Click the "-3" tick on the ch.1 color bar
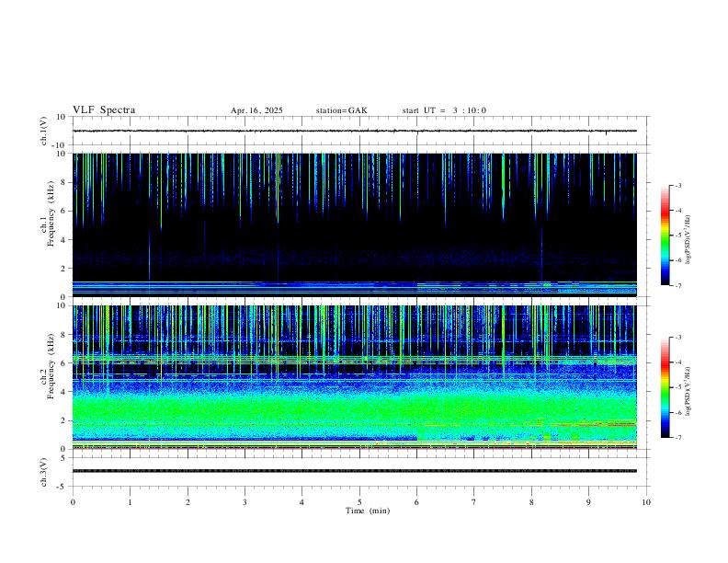Viewport: 728px width, 563px height. (x=677, y=185)
